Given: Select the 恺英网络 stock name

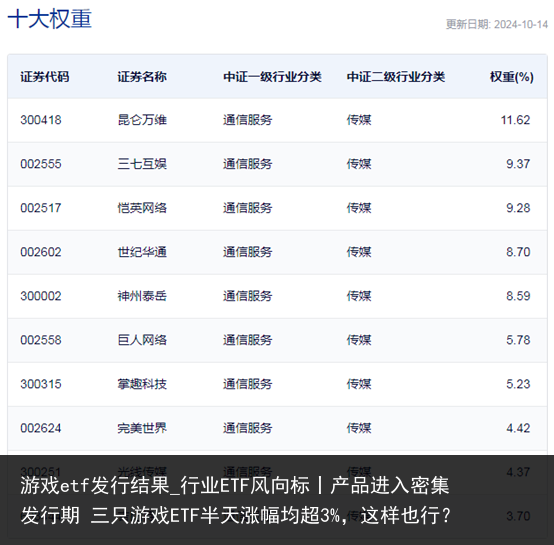Looking at the screenshot, I should (142, 208).
